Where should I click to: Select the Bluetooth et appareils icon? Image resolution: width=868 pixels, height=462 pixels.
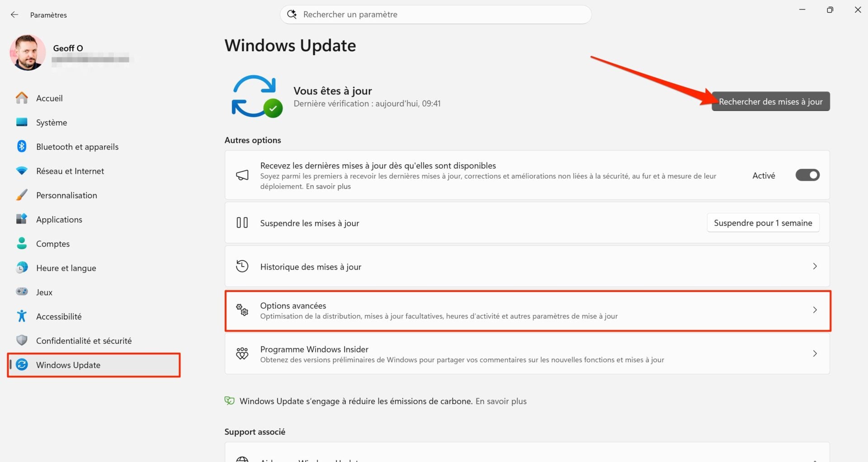[22, 146]
